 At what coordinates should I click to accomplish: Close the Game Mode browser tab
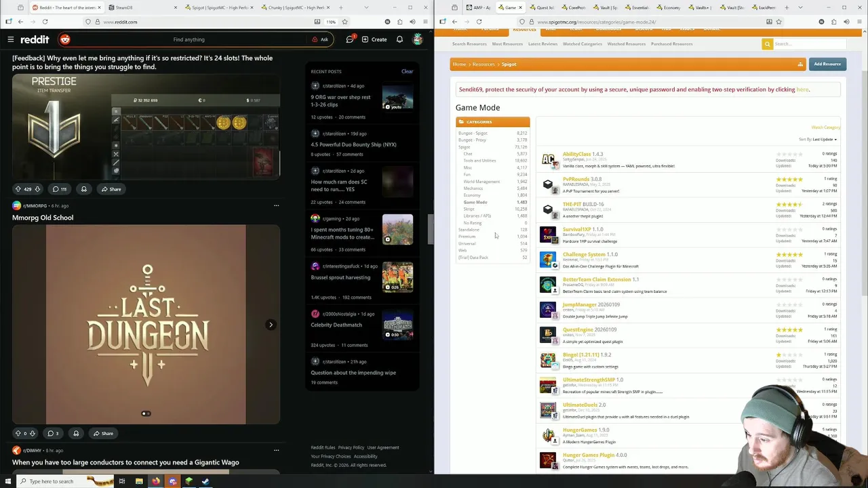click(x=521, y=7)
